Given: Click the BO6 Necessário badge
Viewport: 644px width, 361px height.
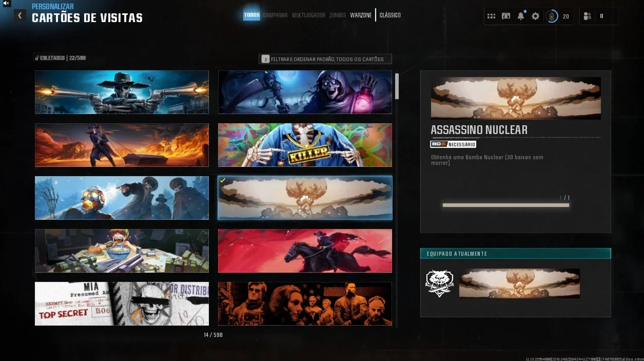Looking at the screenshot, I should coord(453,144).
